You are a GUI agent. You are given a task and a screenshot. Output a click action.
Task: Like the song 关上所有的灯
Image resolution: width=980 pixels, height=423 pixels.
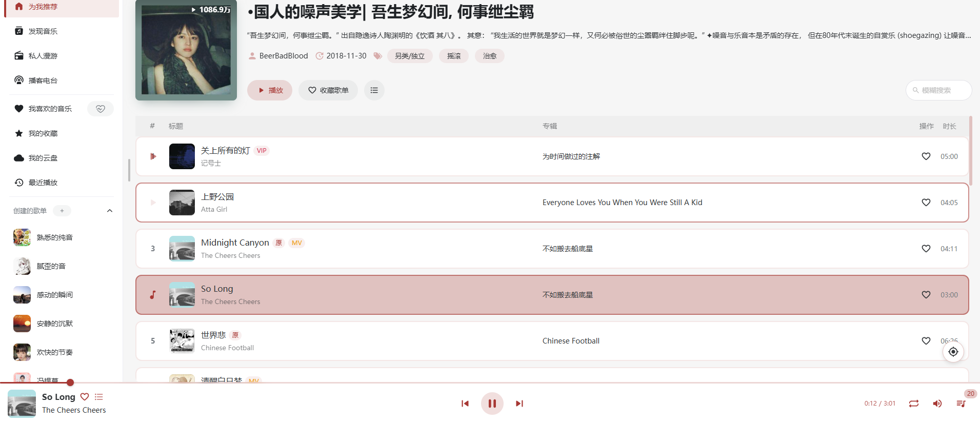(x=926, y=156)
